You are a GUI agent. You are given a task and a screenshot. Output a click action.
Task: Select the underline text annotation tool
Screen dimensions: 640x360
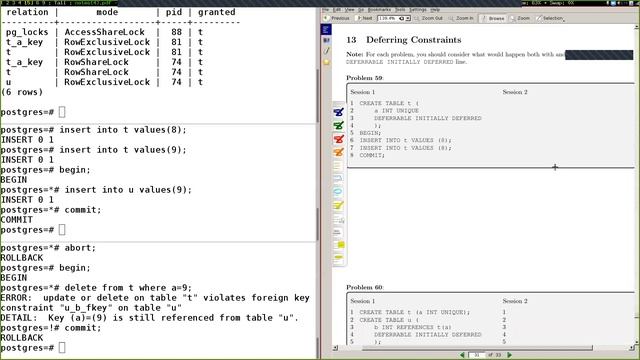click(338, 232)
